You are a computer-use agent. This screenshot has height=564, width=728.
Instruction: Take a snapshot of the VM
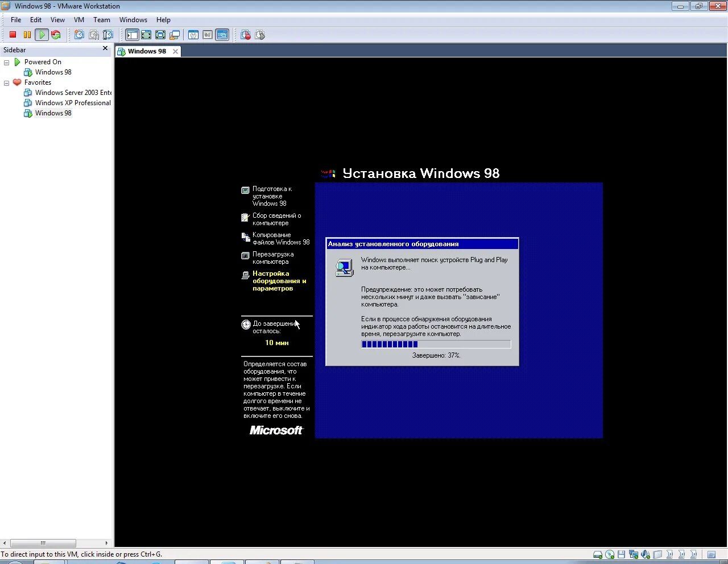coord(80,34)
